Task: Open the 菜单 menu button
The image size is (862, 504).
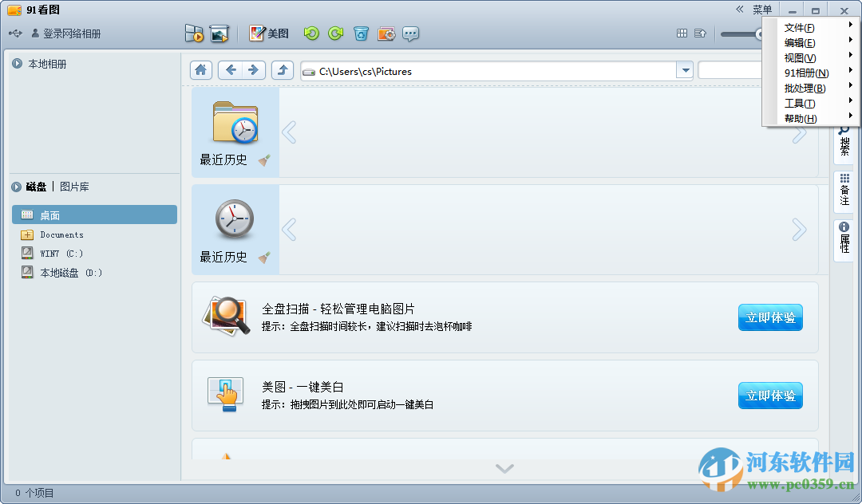Action: [x=762, y=10]
